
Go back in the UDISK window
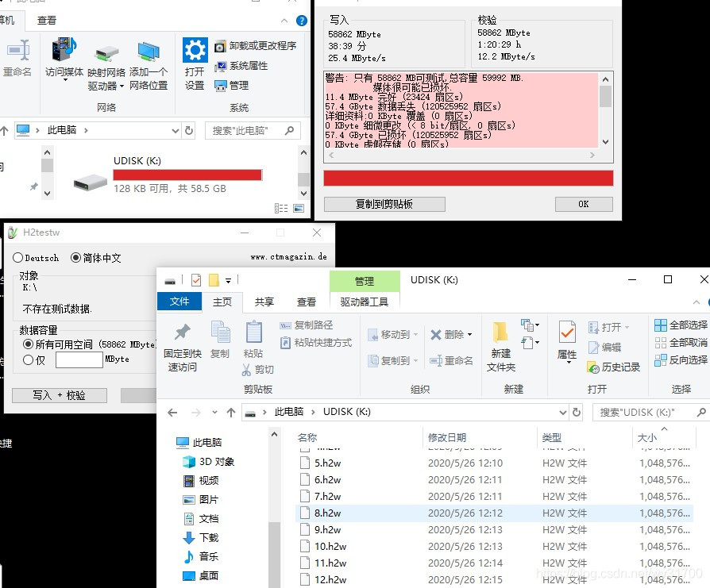pos(172,413)
